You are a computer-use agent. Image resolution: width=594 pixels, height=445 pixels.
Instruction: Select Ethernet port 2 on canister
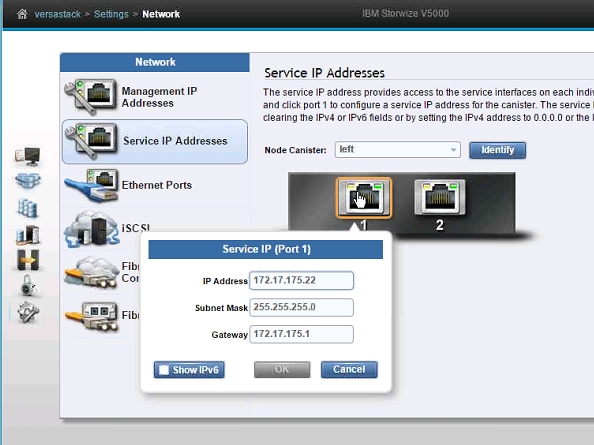(439, 197)
